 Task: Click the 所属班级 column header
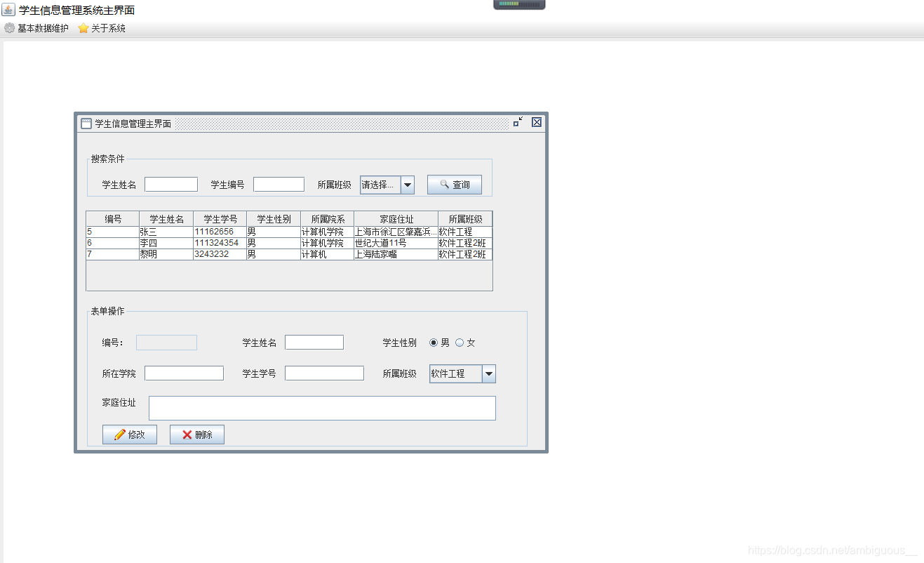tap(465, 219)
